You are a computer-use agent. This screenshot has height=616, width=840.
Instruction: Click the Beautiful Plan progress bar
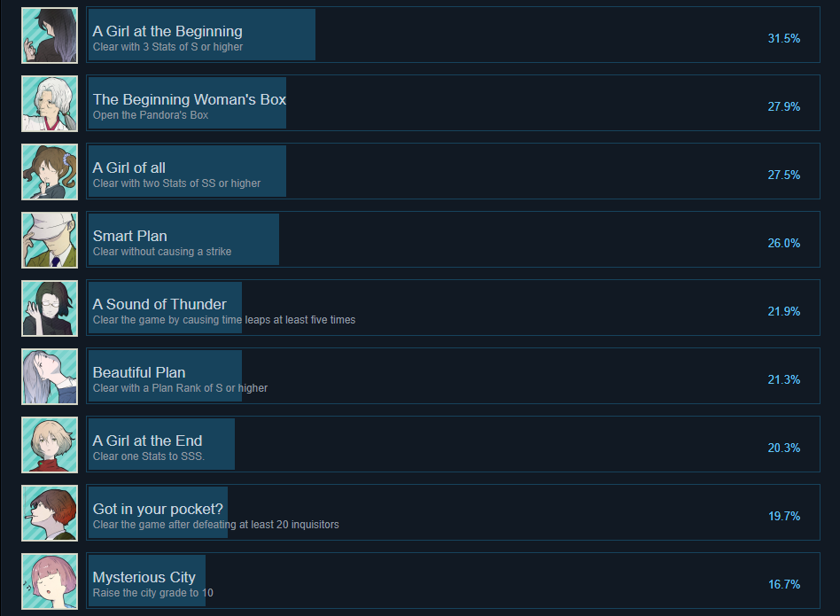[x=165, y=377]
